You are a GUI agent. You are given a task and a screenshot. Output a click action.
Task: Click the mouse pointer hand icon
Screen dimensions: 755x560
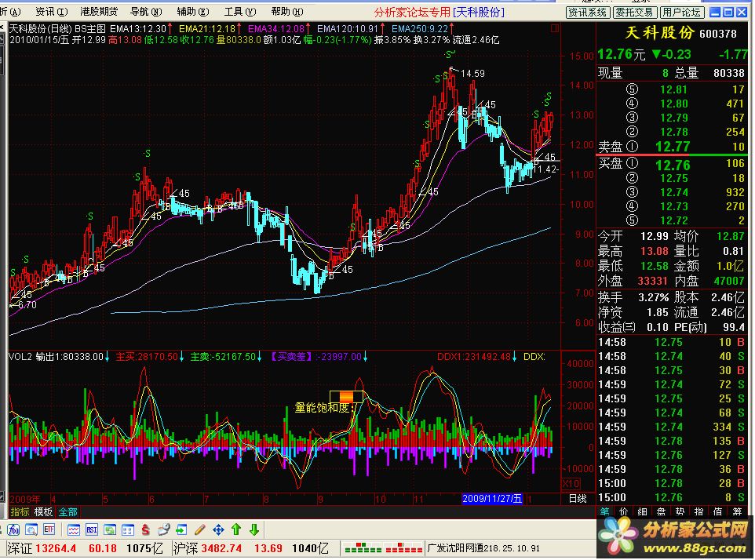coord(164,529)
